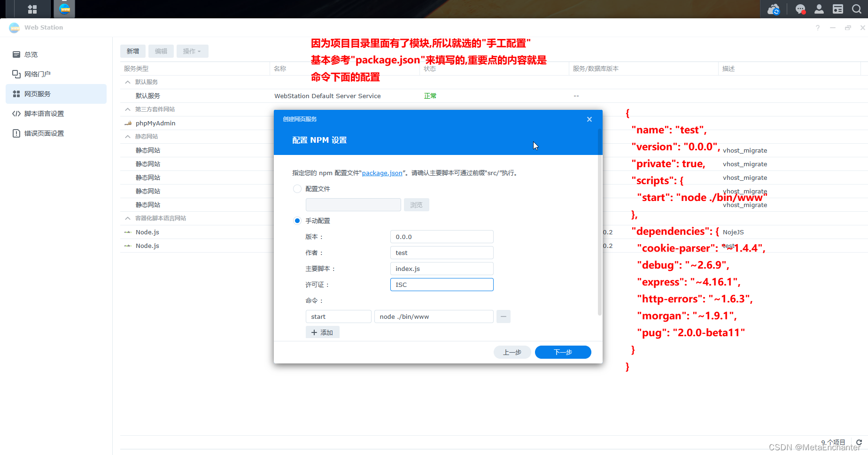This screenshot has width=868, height=455.
Task: Click the 描述 column header
Action: 790,69
